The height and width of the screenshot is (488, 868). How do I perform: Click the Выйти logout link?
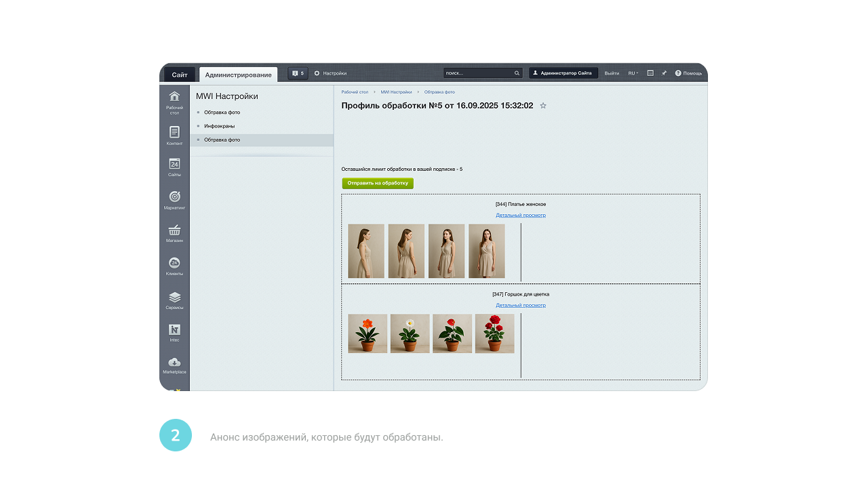click(612, 73)
